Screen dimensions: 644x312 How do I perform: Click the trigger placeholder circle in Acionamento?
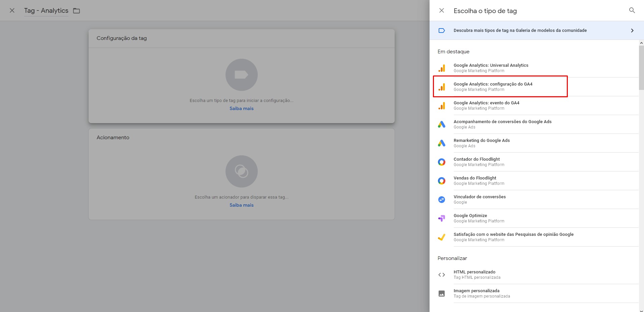pyautogui.click(x=242, y=171)
